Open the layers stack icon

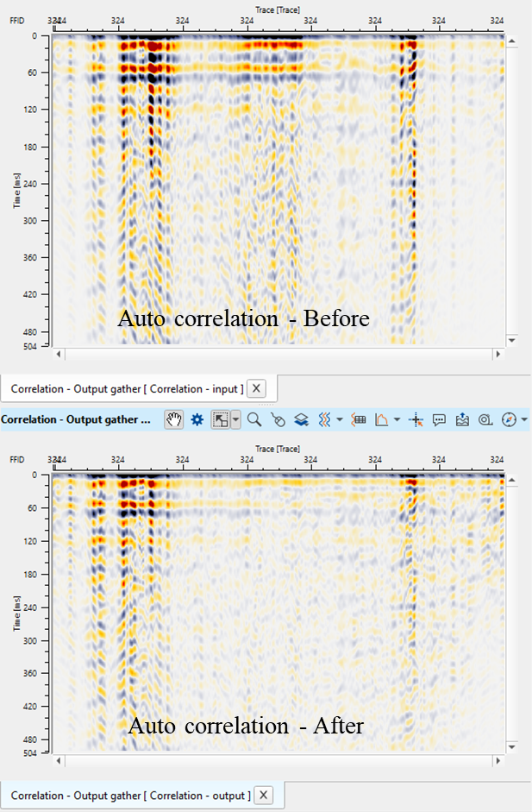pos(301,419)
